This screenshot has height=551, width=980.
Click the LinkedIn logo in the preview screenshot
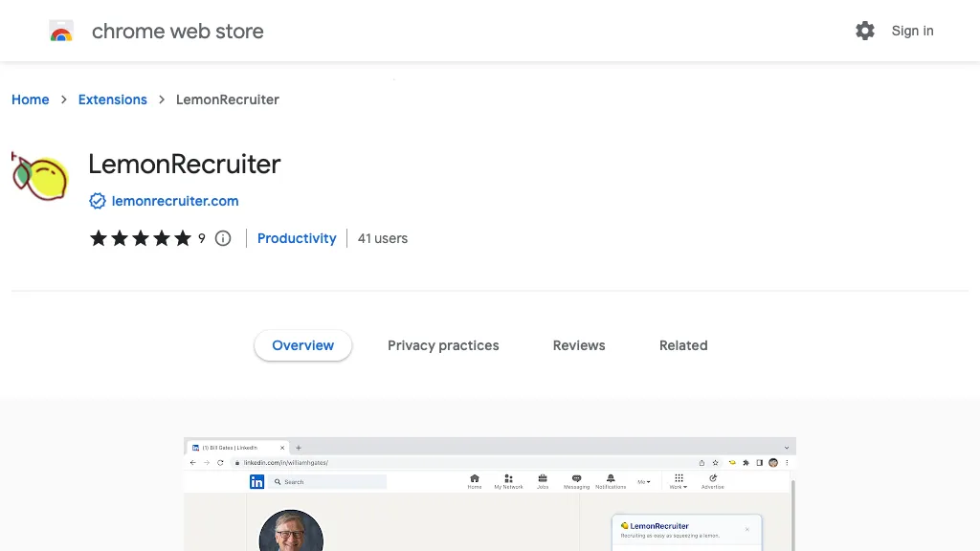pyautogui.click(x=256, y=482)
